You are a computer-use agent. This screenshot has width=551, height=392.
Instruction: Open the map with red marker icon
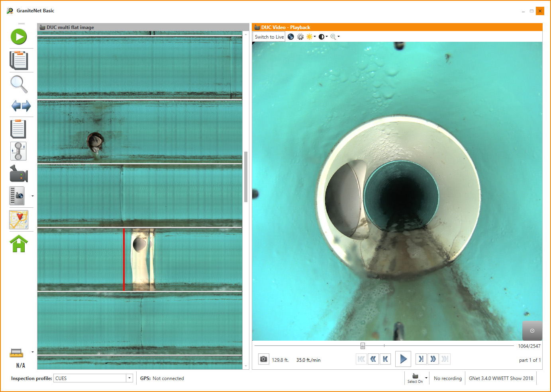point(19,220)
